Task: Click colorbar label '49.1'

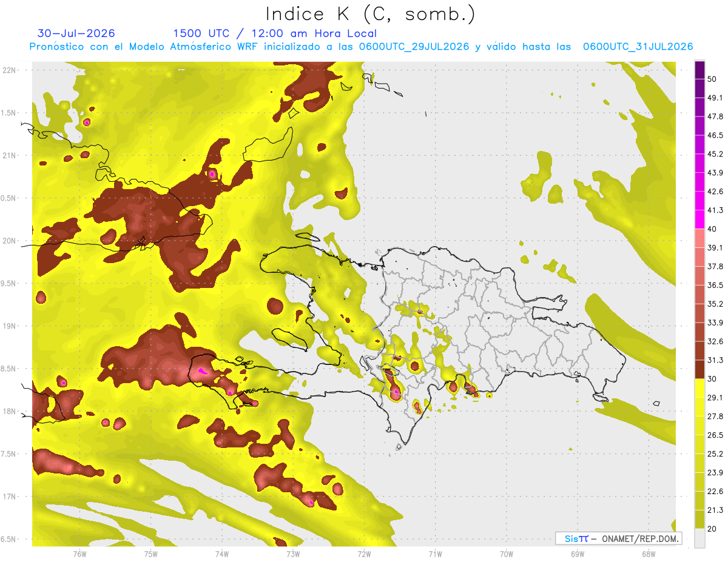Action: point(715,98)
